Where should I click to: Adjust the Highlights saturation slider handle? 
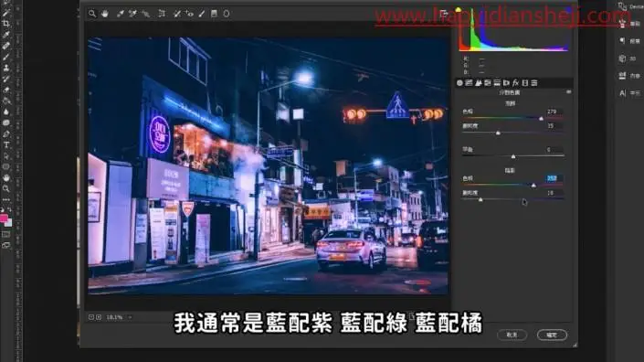[x=498, y=133]
